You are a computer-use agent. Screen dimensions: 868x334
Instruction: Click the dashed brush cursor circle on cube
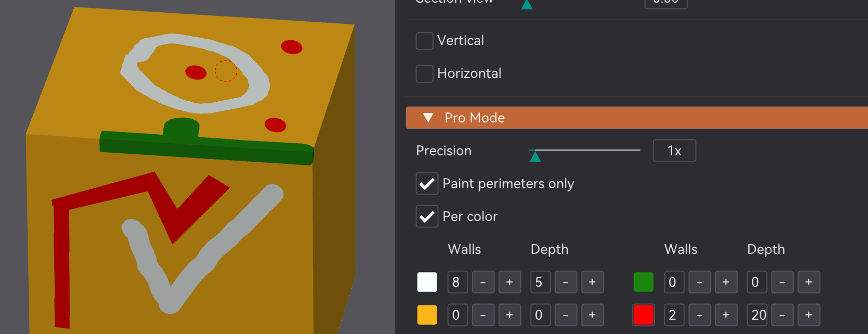tap(225, 71)
